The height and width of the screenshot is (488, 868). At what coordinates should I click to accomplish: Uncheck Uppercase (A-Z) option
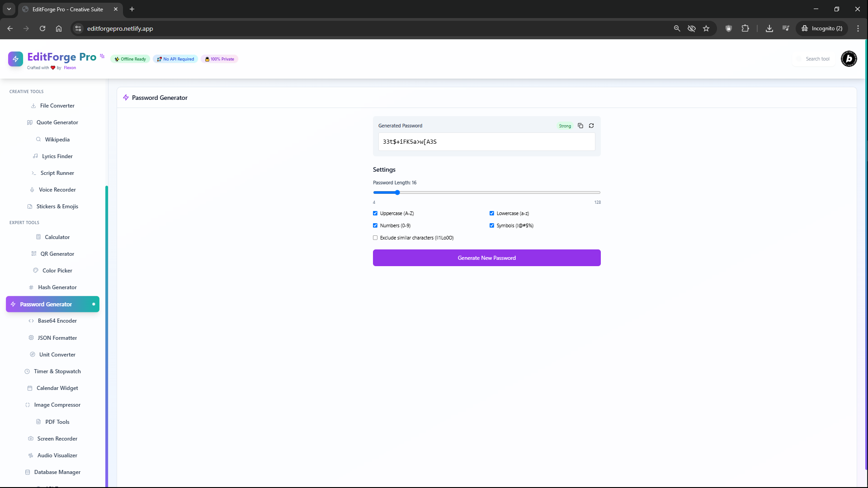(x=375, y=213)
